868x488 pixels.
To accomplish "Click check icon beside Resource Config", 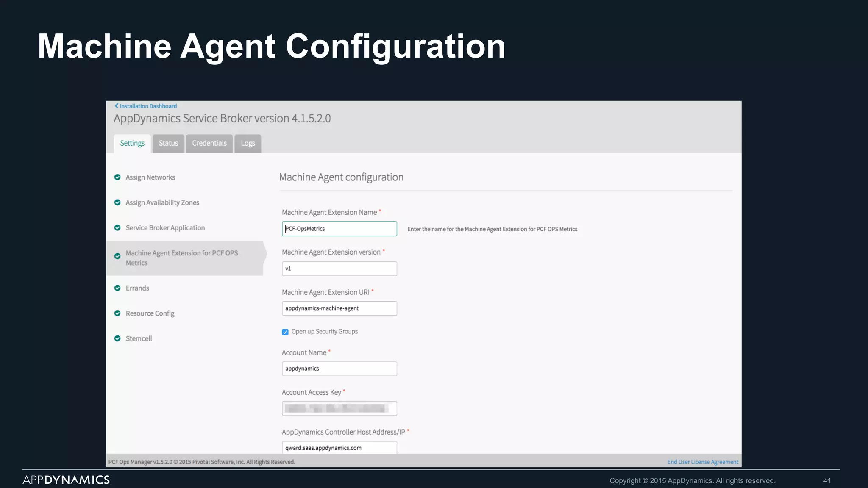I will coord(117,313).
